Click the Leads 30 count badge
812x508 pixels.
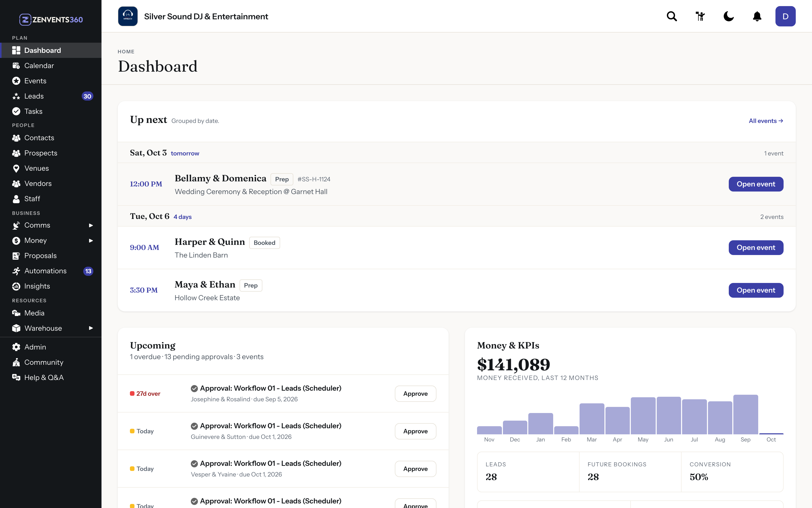coord(87,97)
